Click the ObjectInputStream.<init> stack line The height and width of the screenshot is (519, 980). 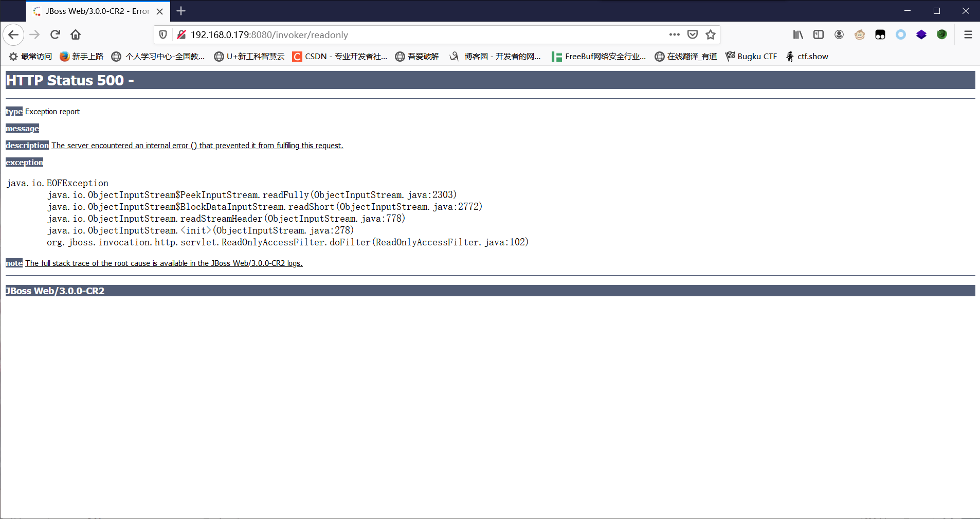(201, 230)
